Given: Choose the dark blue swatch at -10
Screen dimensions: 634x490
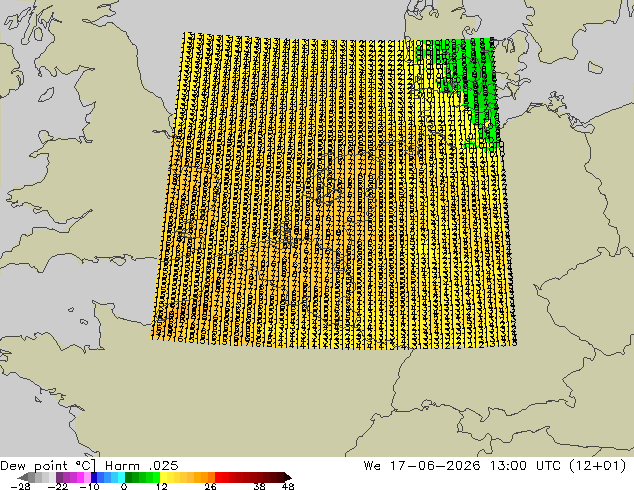Looking at the screenshot, I should [x=94, y=477].
